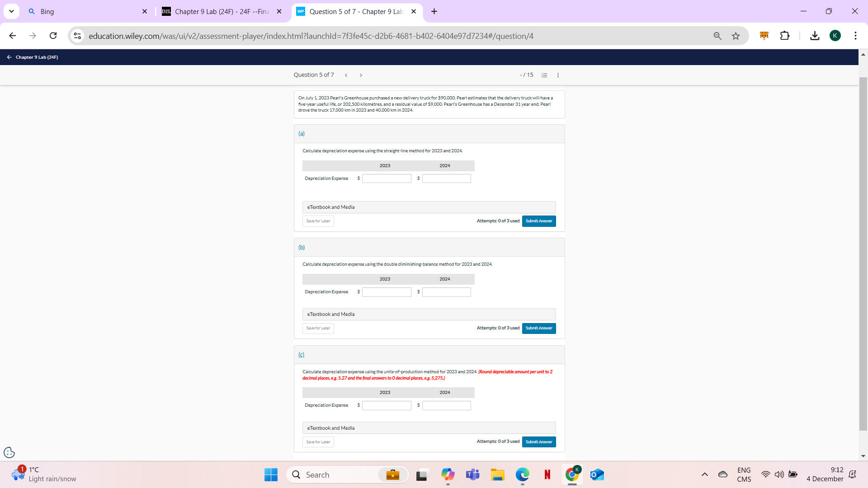This screenshot has width=868, height=488.
Task: Submit Answer for part (a)
Action: click(538, 221)
